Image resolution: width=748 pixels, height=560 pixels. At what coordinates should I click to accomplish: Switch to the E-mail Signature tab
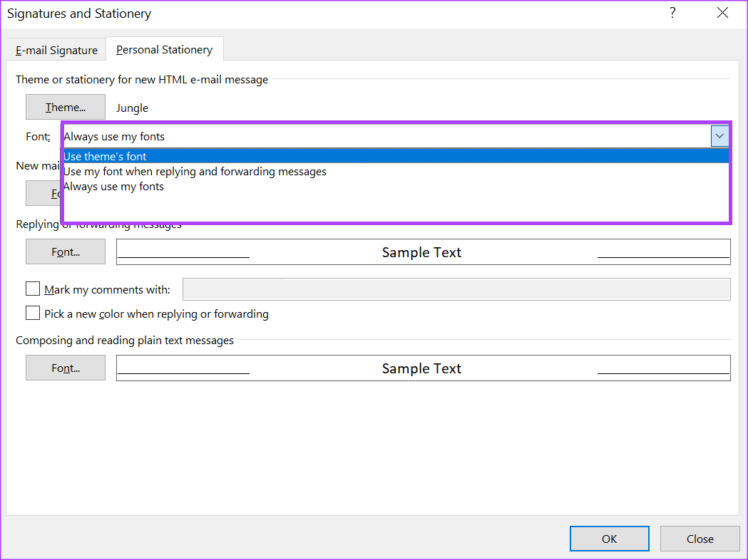(x=56, y=50)
